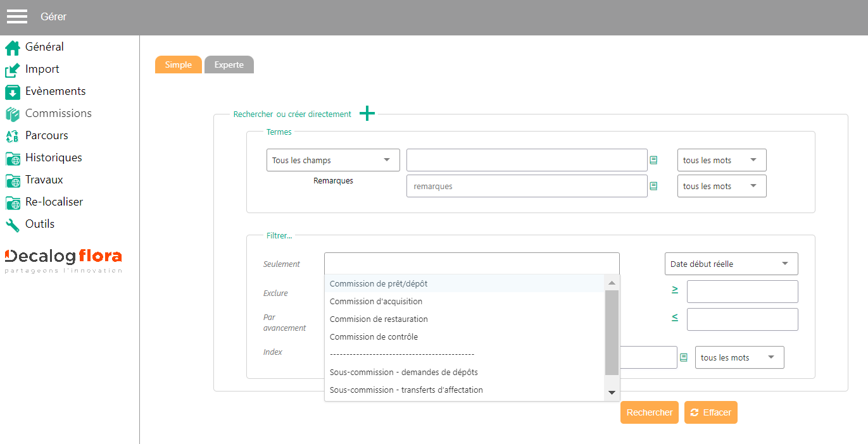The image size is (868, 444).
Task: Click the Général home icon
Action: (x=13, y=47)
